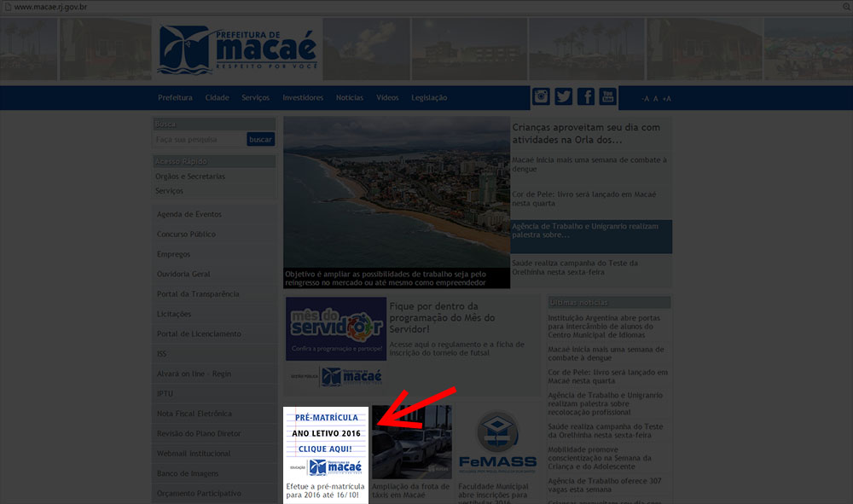The height and width of the screenshot is (504, 853).
Task: Click the browser address bar URL
Action: click(x=50, y=7)
